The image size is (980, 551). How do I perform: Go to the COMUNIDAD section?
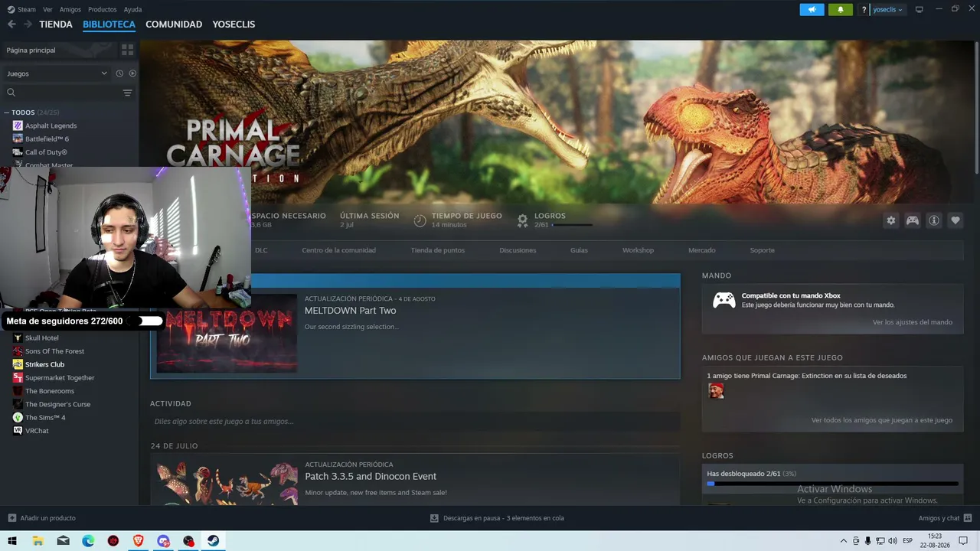(x=174, y=24)
